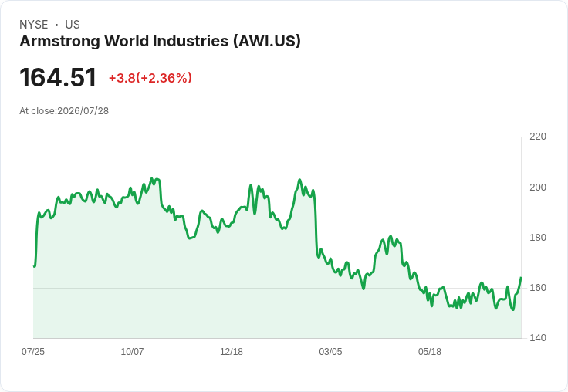Viewport: 568px width, 392px height.
Task: Click the NYSE exchange label
Action: [34, 25]
